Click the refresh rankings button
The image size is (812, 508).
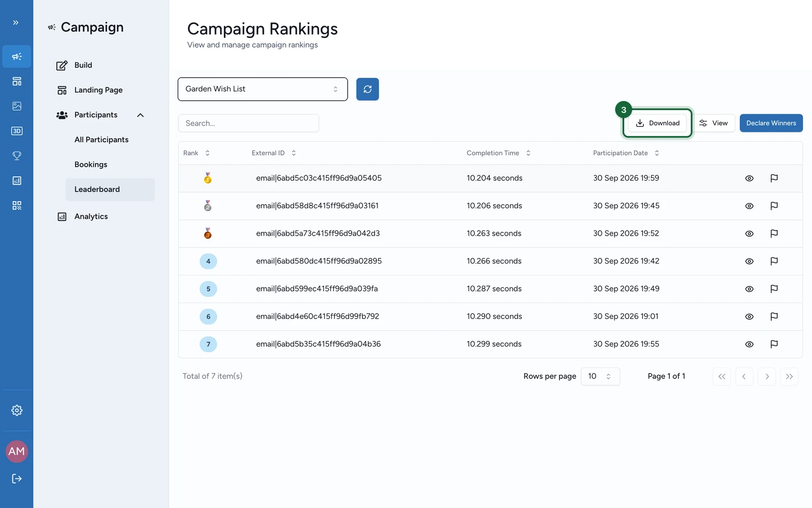(367, 89)
